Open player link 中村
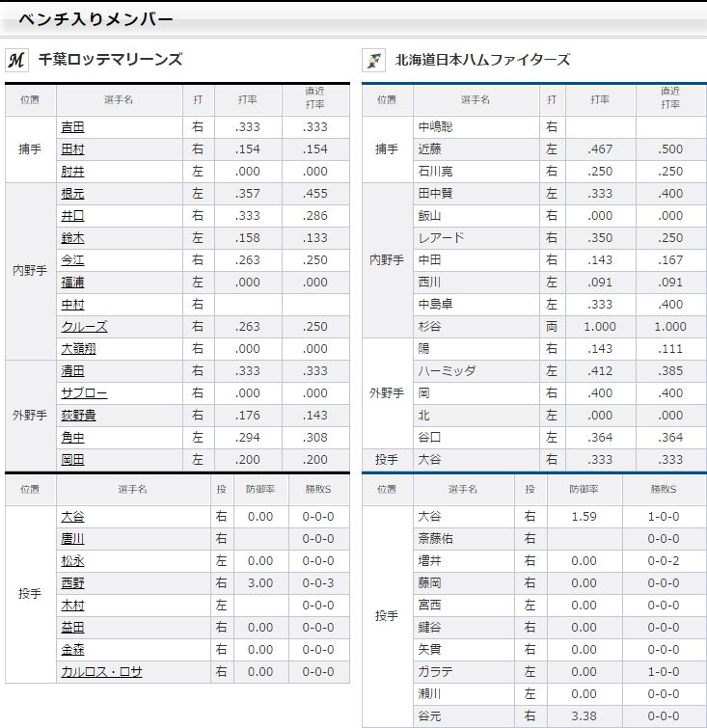 click(73, 305)
